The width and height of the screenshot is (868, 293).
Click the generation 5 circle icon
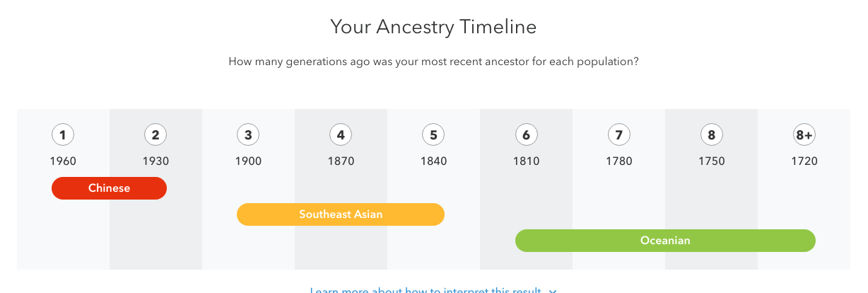point(433,134)
